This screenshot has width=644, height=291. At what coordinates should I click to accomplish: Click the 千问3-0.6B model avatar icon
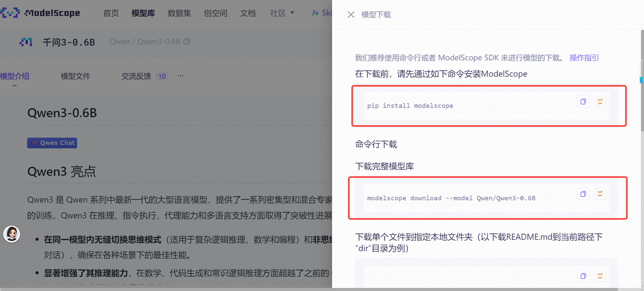(26, 42)
